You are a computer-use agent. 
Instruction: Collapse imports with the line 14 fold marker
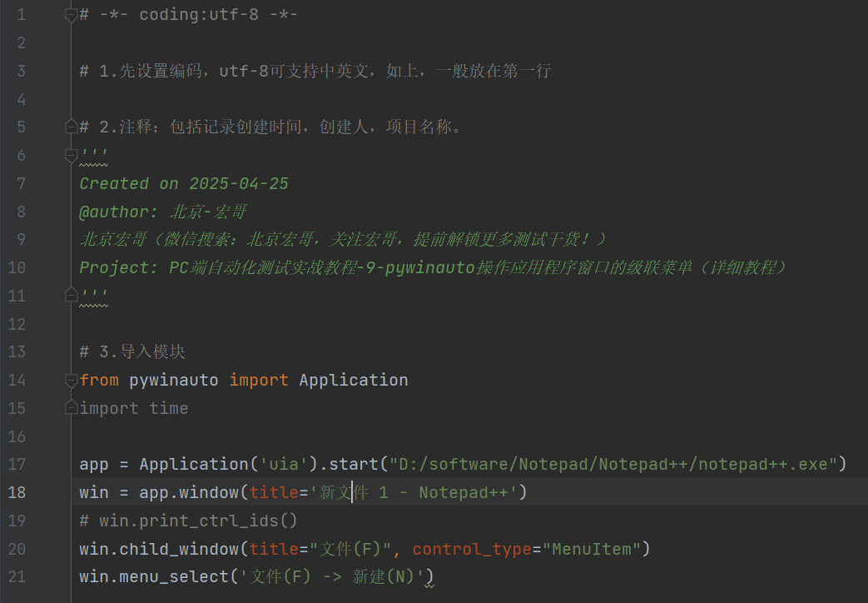pos(72,380)
